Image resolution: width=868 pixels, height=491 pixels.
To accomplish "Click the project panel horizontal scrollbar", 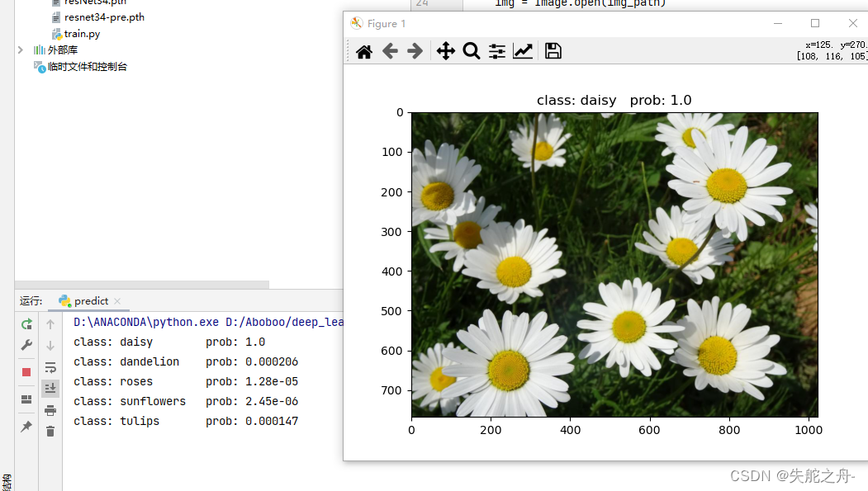I will point(142,285).
